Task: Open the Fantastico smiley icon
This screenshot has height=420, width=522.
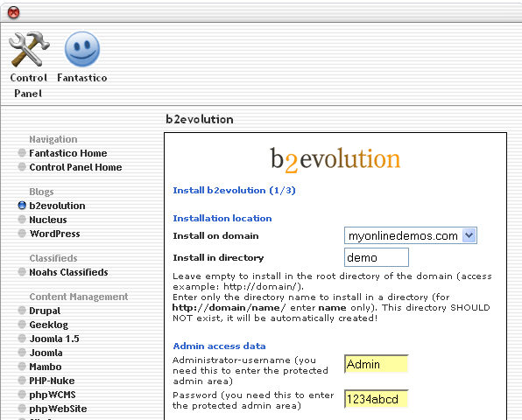Action: [x=82, y=49]
